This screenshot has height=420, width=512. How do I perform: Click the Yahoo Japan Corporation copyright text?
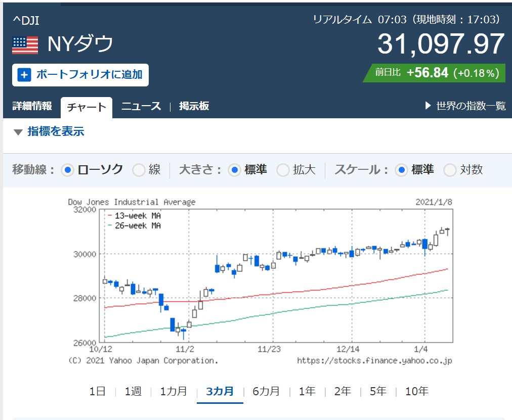[143, 361]
